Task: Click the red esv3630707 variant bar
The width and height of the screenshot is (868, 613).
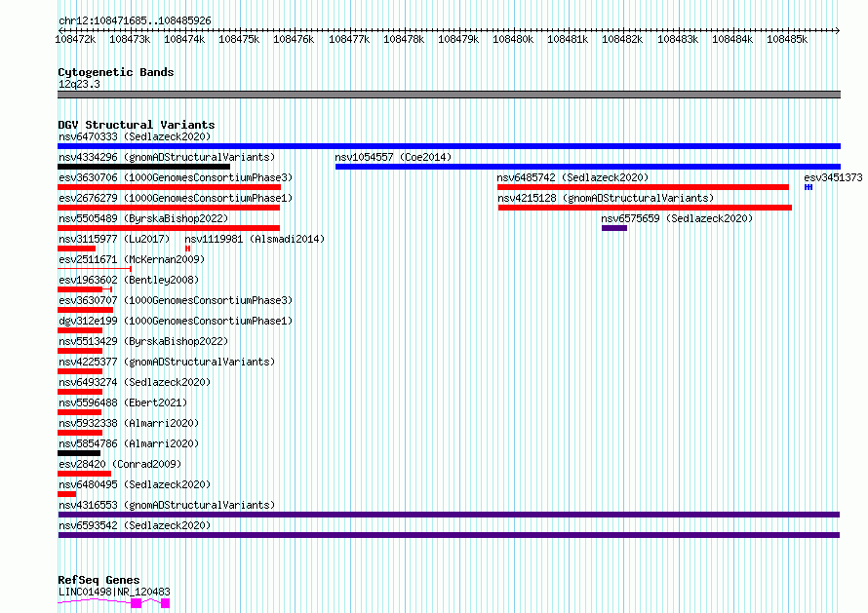Action: point(85,310)
